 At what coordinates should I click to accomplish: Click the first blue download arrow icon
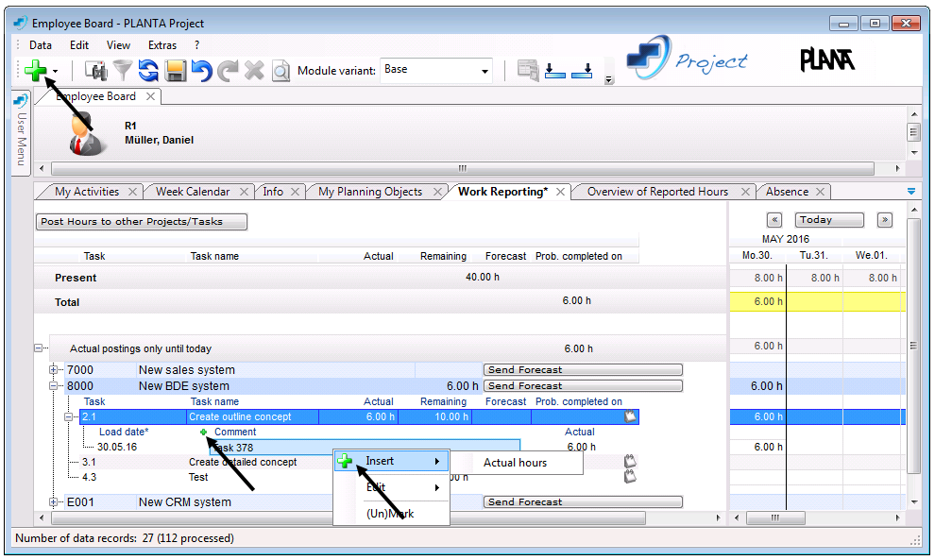click(554, 71)
